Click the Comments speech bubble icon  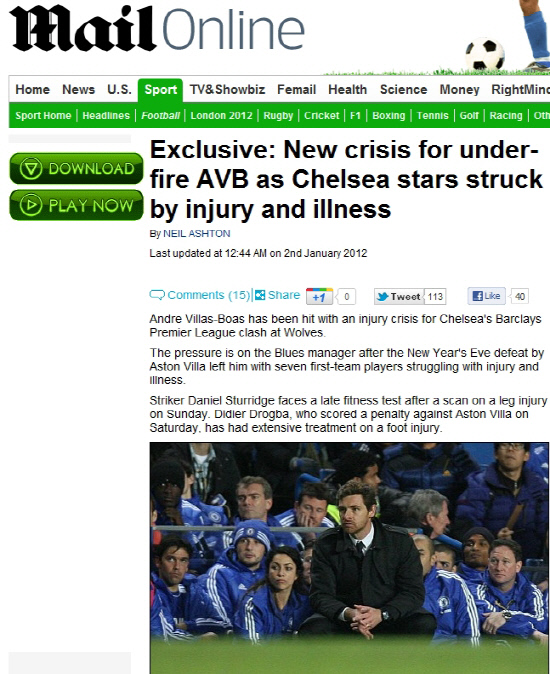[157, 295]
